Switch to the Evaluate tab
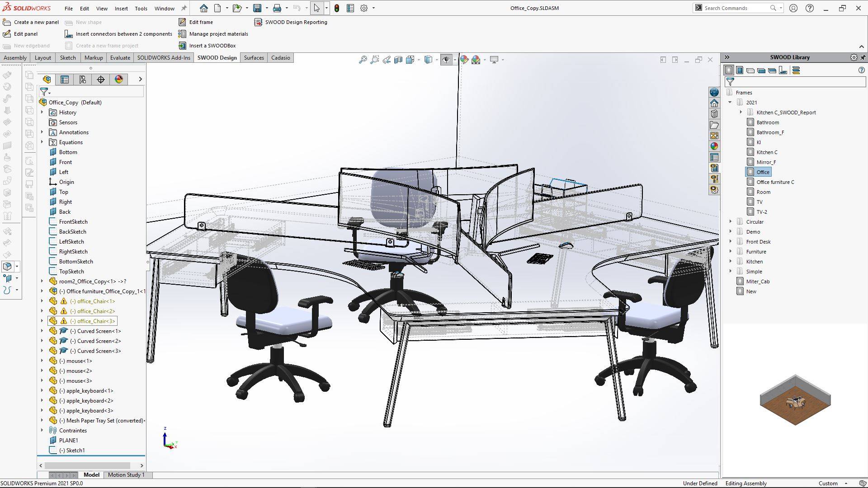868x488 pixels. (120, 58)
